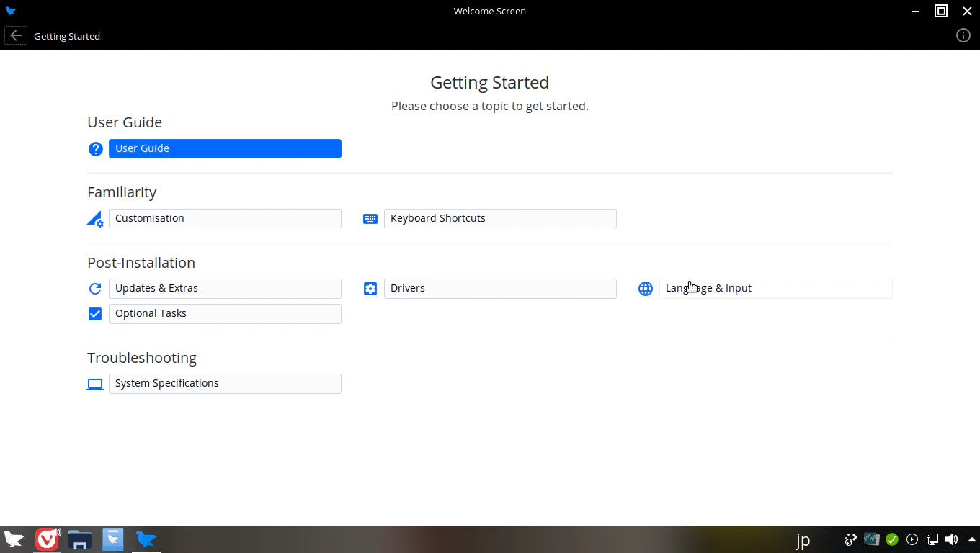Click the checkbox icon beside Optional Tasks
Image resolution: width=980 pixels, height=553 pixels.
[95, 314]
